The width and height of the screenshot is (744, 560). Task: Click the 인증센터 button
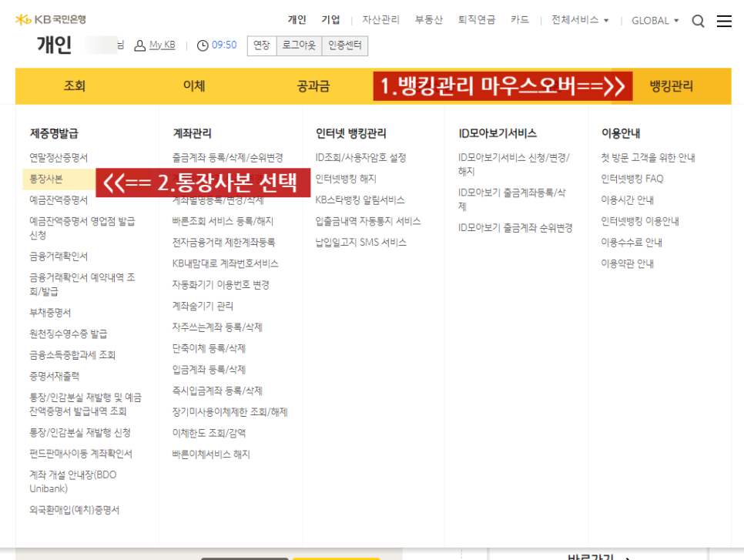[345, 45]
